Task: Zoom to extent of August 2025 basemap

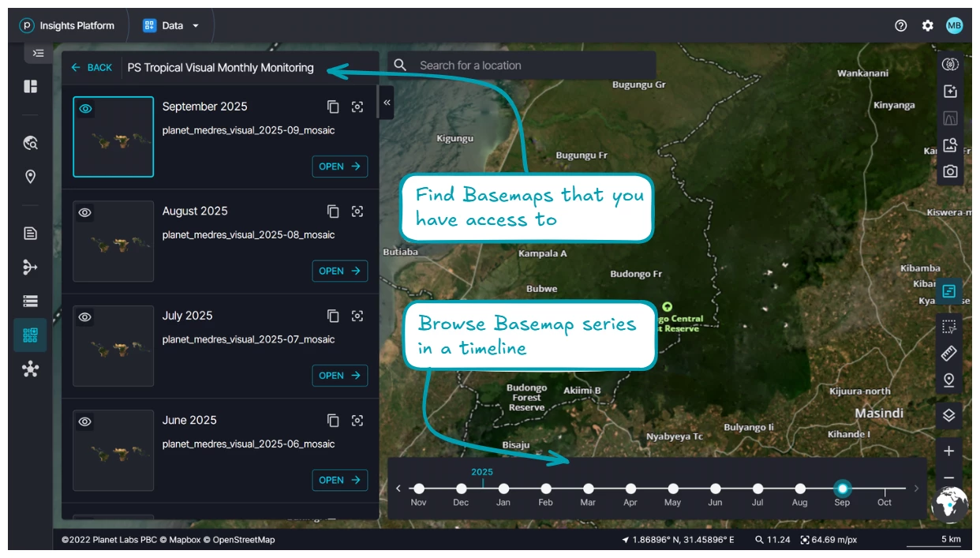Action: (357, 212)
